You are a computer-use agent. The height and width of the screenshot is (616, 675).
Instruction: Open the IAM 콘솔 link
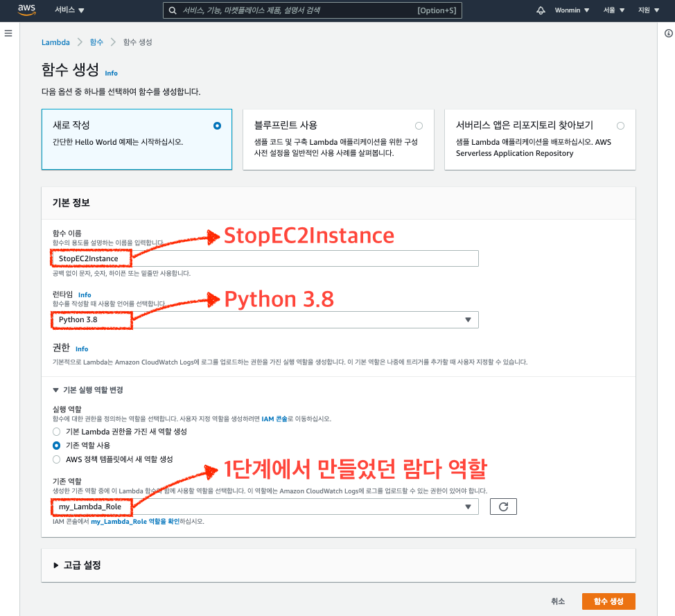point(274,419)
